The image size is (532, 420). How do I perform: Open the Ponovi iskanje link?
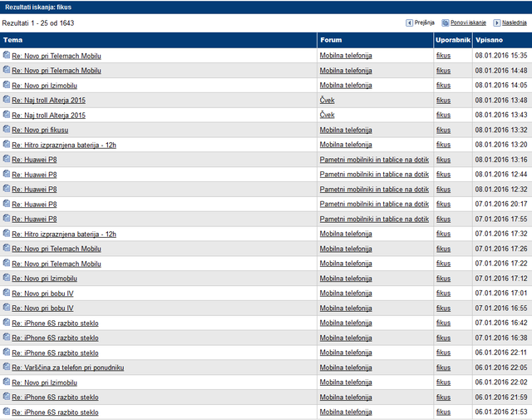[x=468, y=22]
